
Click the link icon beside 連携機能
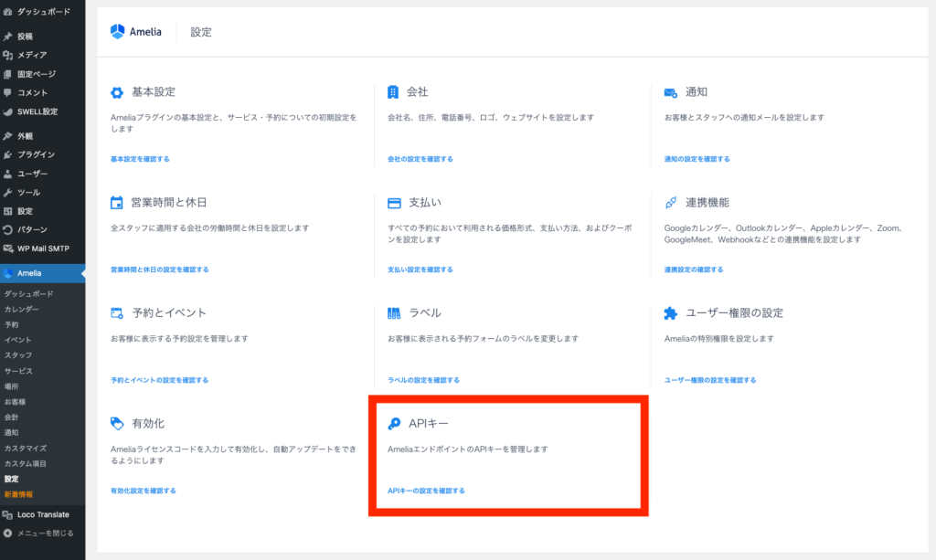pos(670,203)
